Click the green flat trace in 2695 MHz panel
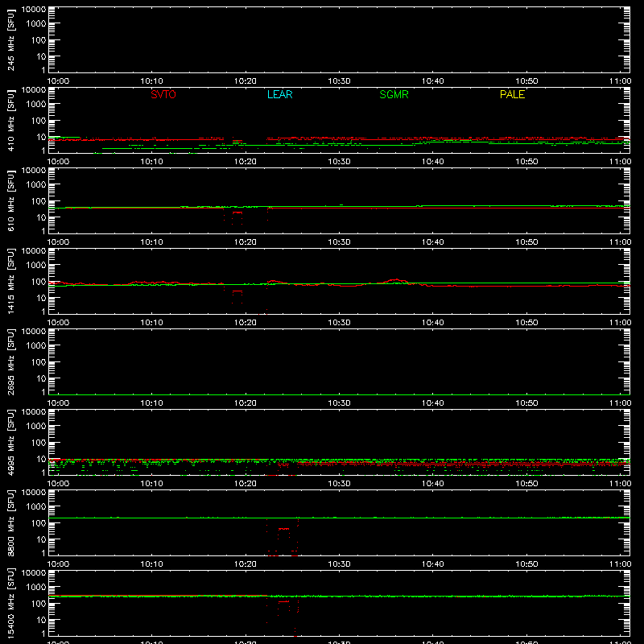The width and height of the screenshot is (644, 644). [x=339, y=394]
